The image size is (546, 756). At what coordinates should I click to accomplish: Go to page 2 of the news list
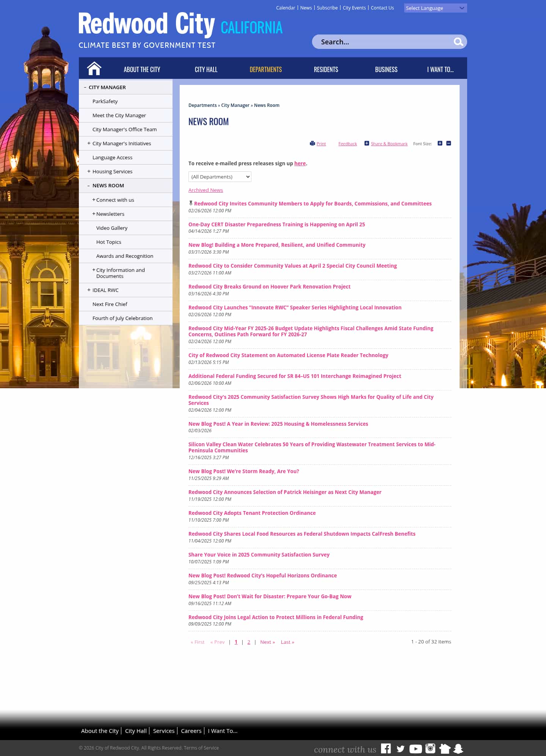tap(249, 642)
